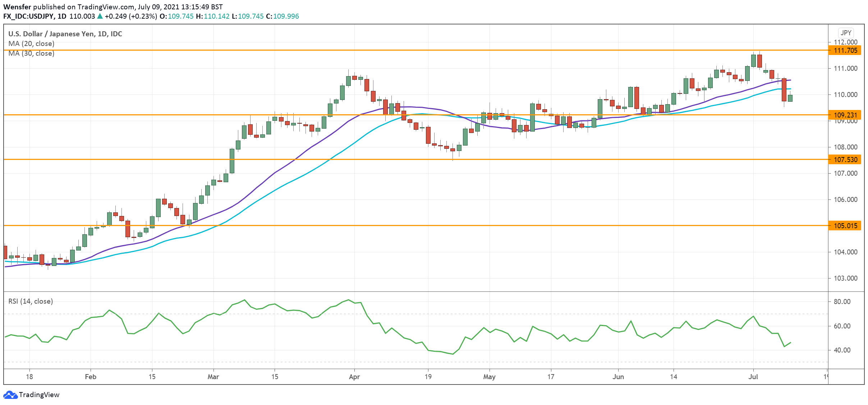Click the U.S. Dollar / Japanese Yen title

click(65, 34)
